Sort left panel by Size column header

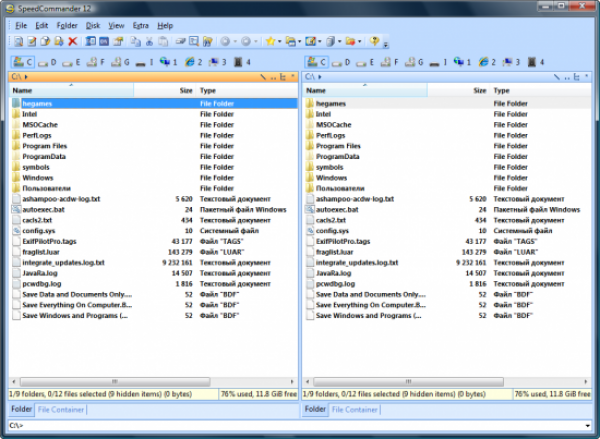pos(186,90)
